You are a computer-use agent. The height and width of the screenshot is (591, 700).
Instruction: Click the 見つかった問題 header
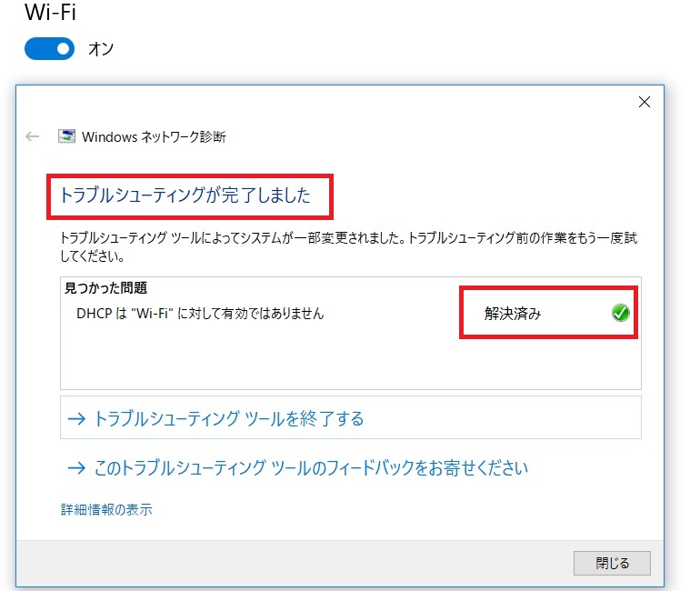pyautogui.click(x=105, y=288)
